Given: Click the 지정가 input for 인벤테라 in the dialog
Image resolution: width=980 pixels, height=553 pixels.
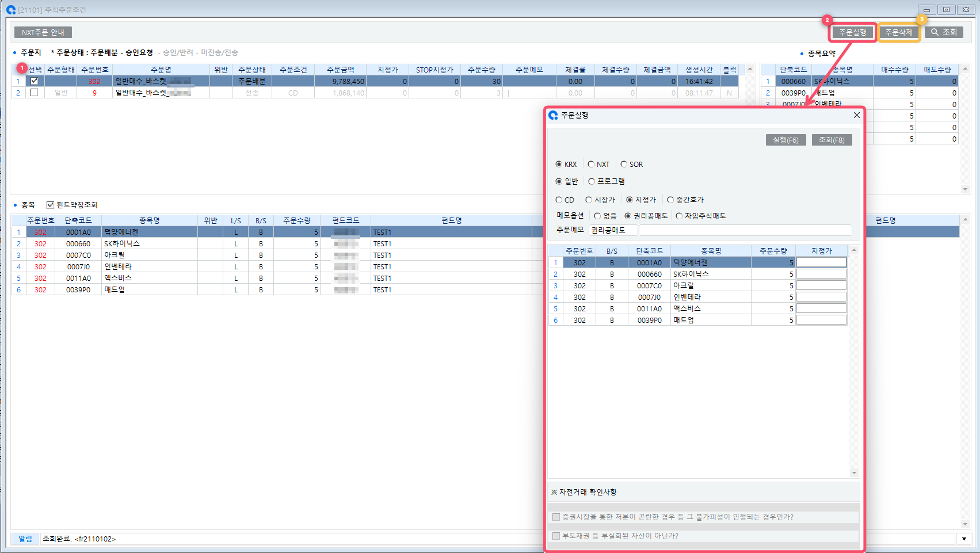Looking at the screenshot, I should coord(821,297).
